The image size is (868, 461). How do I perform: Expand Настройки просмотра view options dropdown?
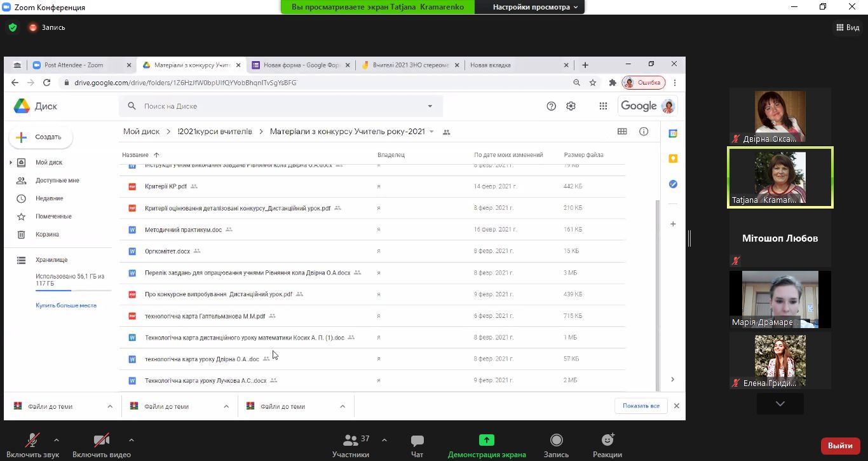click(x=535, y=7)
